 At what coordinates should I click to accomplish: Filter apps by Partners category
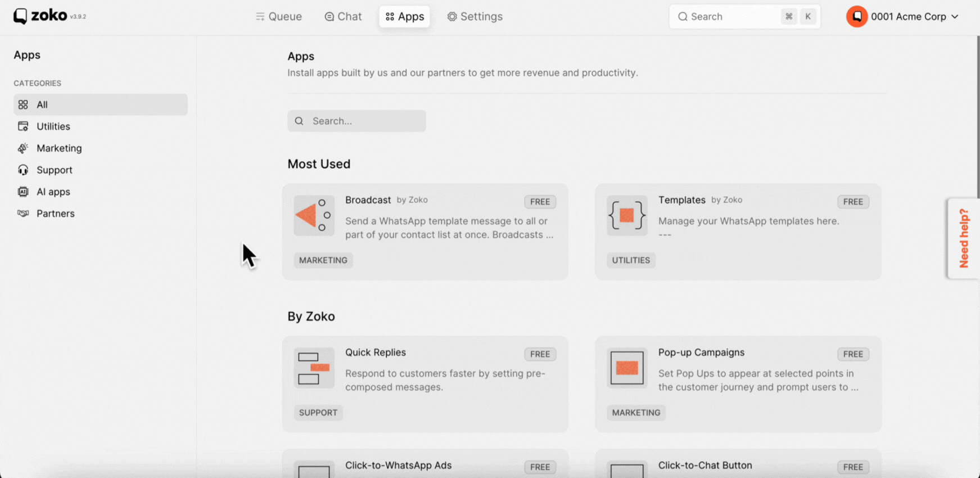pyautogui.click(x=101, y=214)
